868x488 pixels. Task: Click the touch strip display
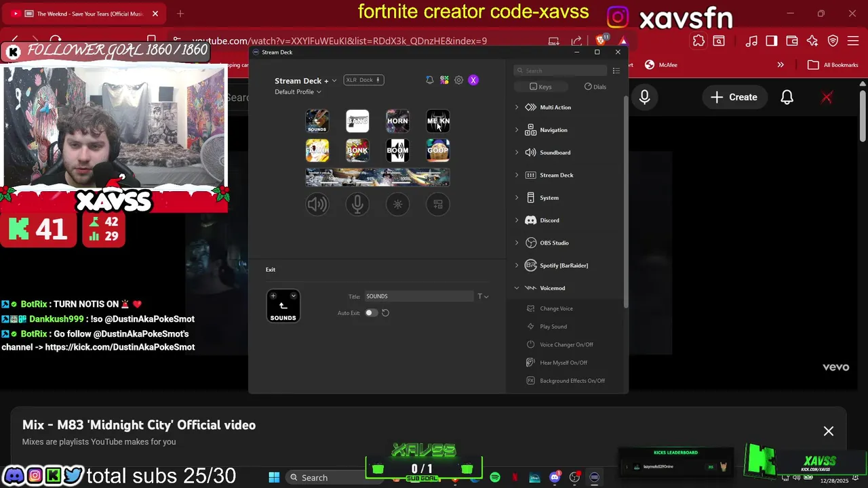378,178
